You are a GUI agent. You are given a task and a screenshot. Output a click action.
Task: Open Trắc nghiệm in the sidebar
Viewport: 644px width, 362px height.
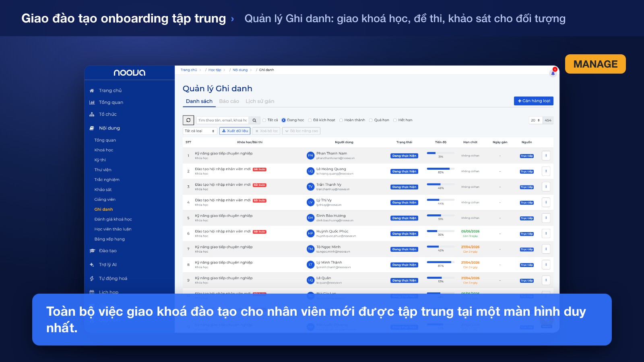coord(107,180)
